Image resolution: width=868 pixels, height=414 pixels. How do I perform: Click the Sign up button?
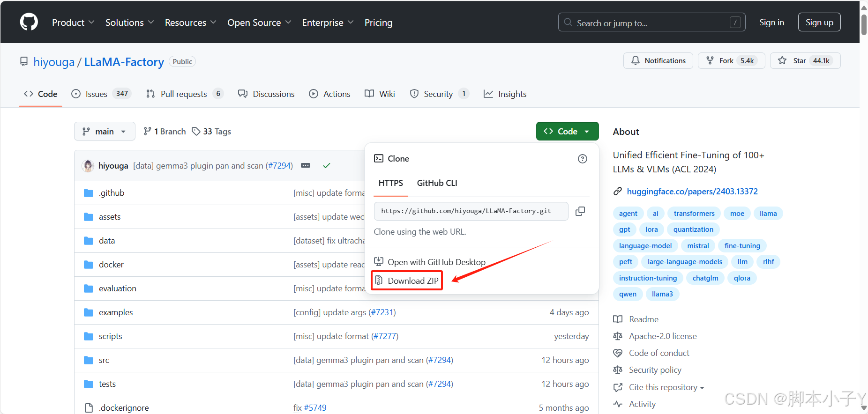click(819, 22)
